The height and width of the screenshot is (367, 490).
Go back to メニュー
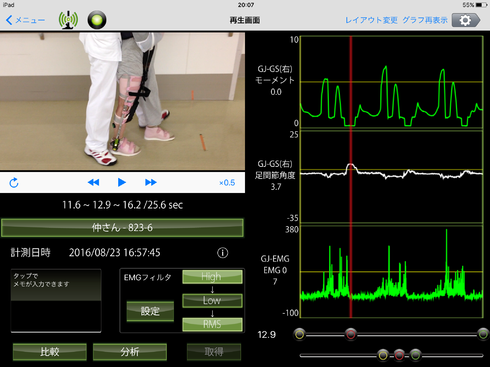coord(25,20)
